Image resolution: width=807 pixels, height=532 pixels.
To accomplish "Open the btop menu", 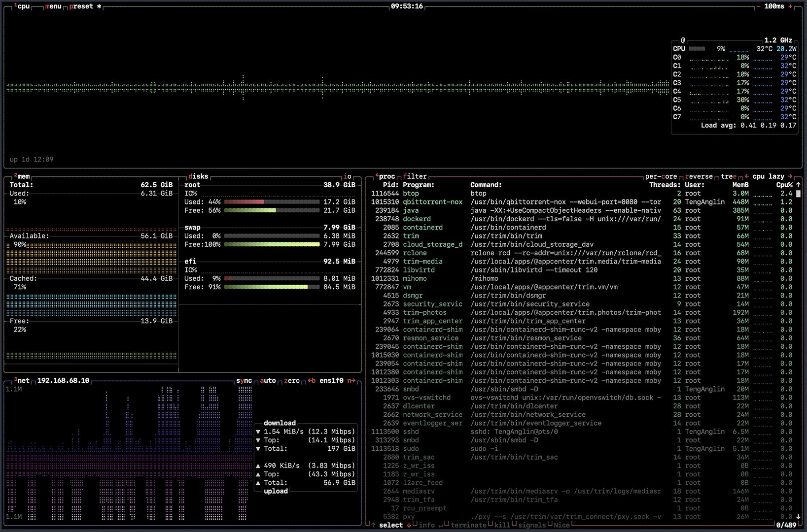I will pyautogui.click(x=53, y=6).
